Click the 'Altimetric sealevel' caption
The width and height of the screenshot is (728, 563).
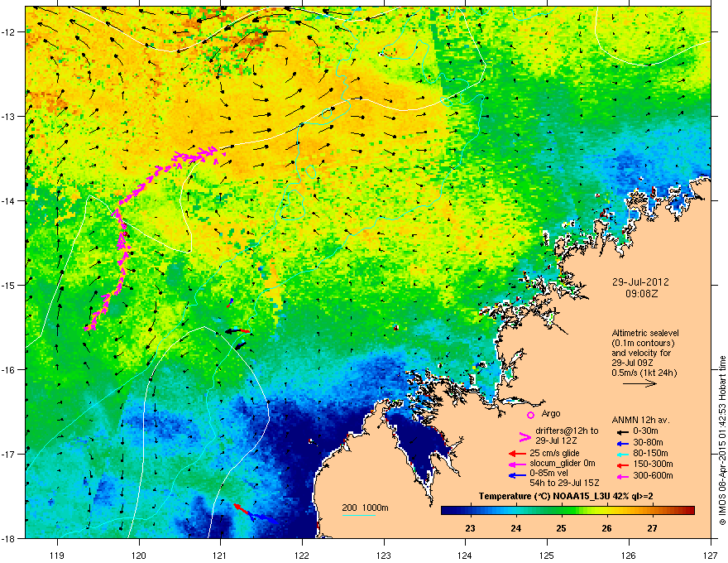pos(645,333)
